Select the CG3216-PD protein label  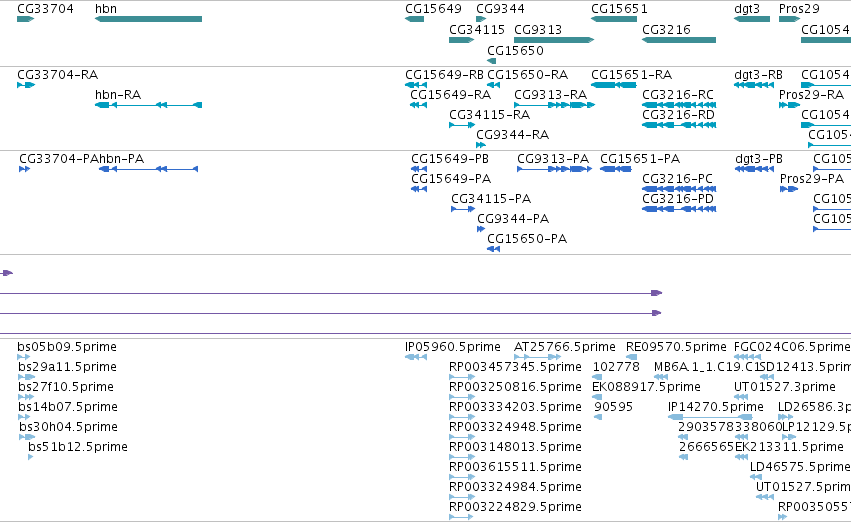coord(678,199)
